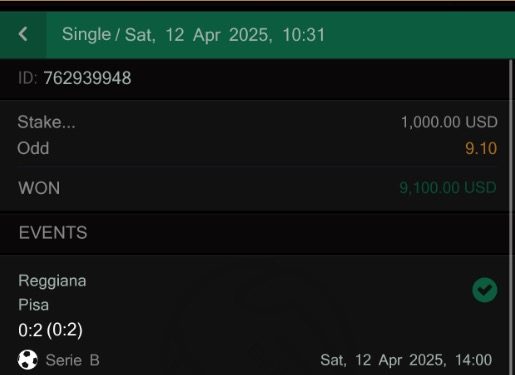Image resolution: width=515 pixels, height=375 pixels.
Task: Click the 9.10 odd value
Action: pos(481,148)
